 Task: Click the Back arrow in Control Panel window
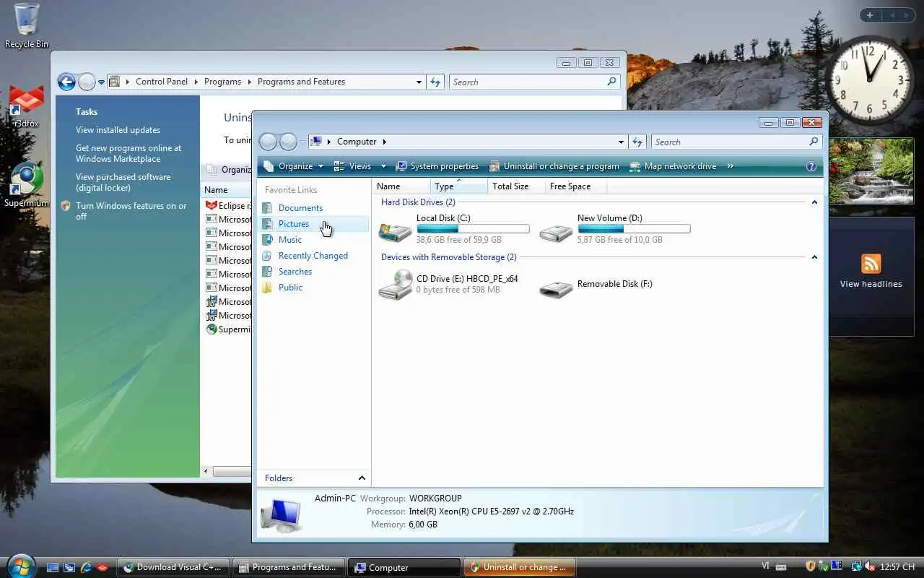pos(66,82)
